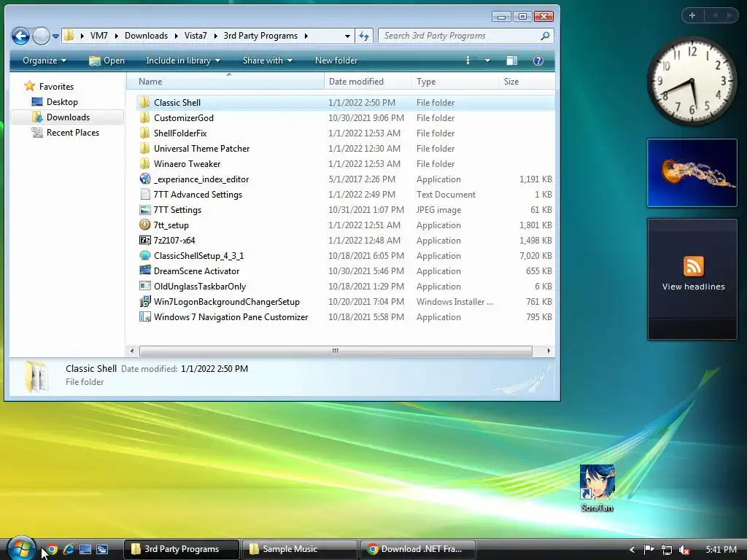Click the taskbar clock showing 5:41 PM
This screenshot has height=560, width=747.
click(721, 550)
